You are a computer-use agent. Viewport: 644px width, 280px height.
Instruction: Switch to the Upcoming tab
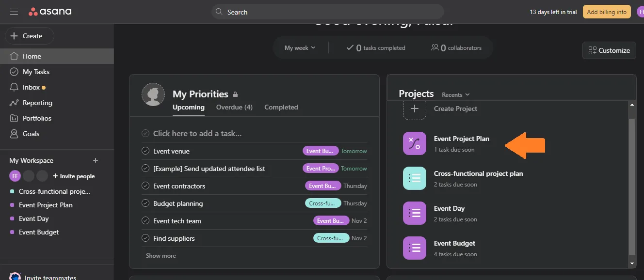(x=189, y=107)
